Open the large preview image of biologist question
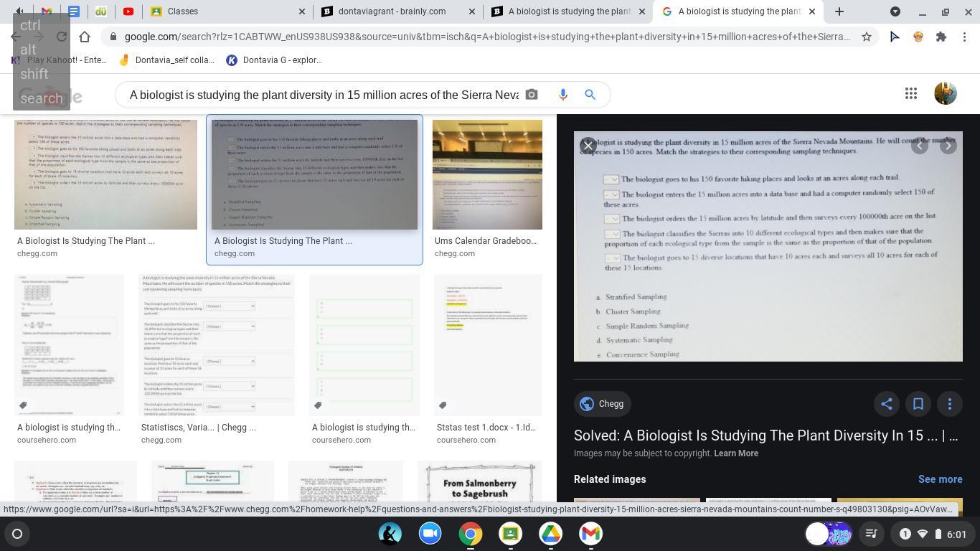The width and height of the screenshot is (980, 551). point(768,246)
